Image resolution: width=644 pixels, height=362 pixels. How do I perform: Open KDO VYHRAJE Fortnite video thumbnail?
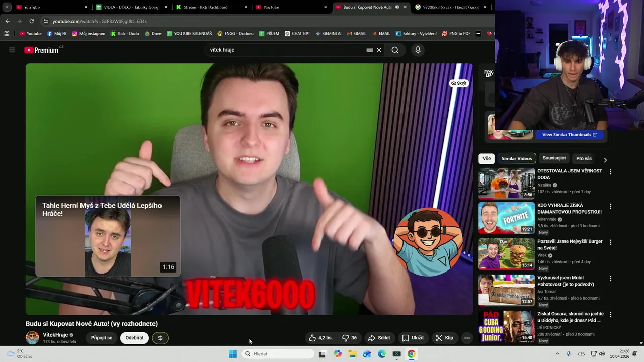507,218
